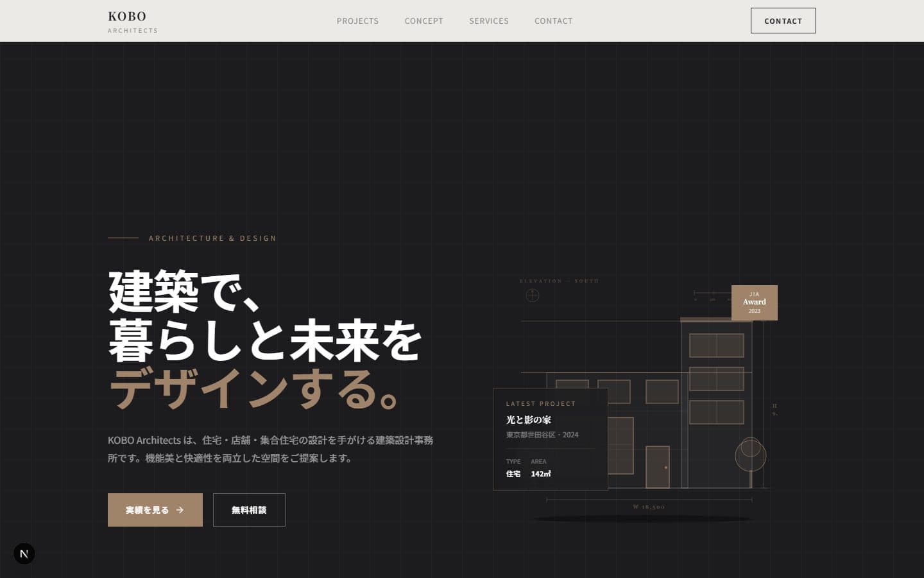Open the KOBO Architects logo link
Viewport: 924px width, 578px height.
[133, 21]
